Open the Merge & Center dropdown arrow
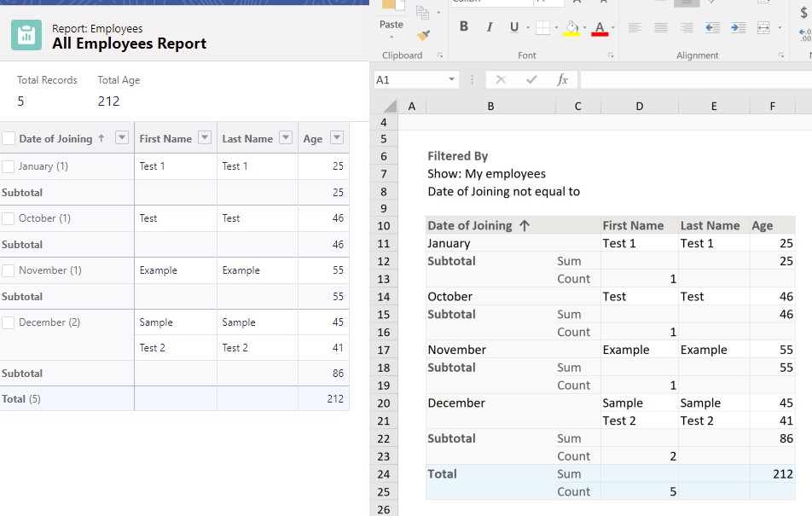The width and height of the screenshot is (812, 516). (780, 27)
